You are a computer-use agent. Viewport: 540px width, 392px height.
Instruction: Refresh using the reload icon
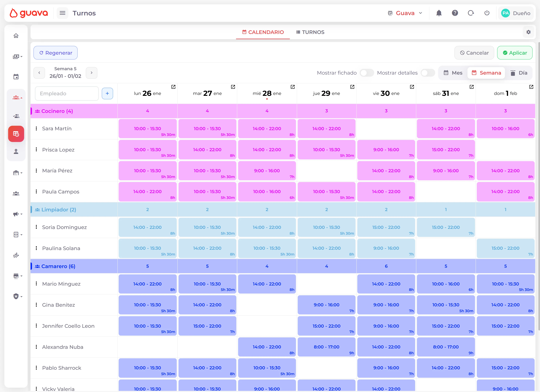pos(471,13)
